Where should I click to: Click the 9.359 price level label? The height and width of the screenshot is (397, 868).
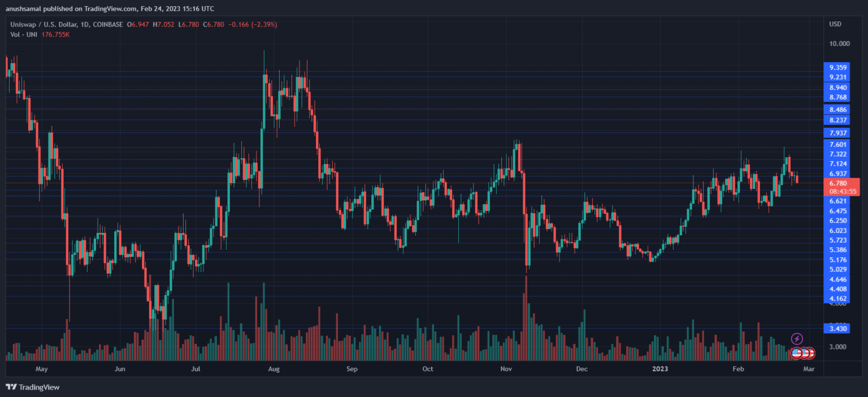[x=837, y=67]
